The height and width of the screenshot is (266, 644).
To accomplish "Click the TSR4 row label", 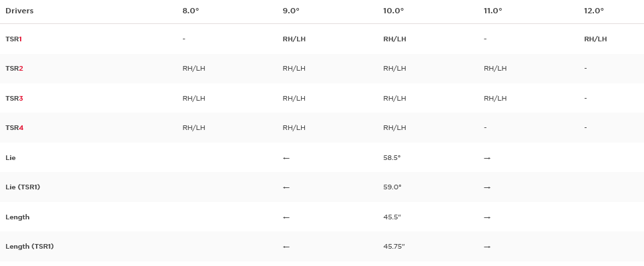I will click(15, 127).
